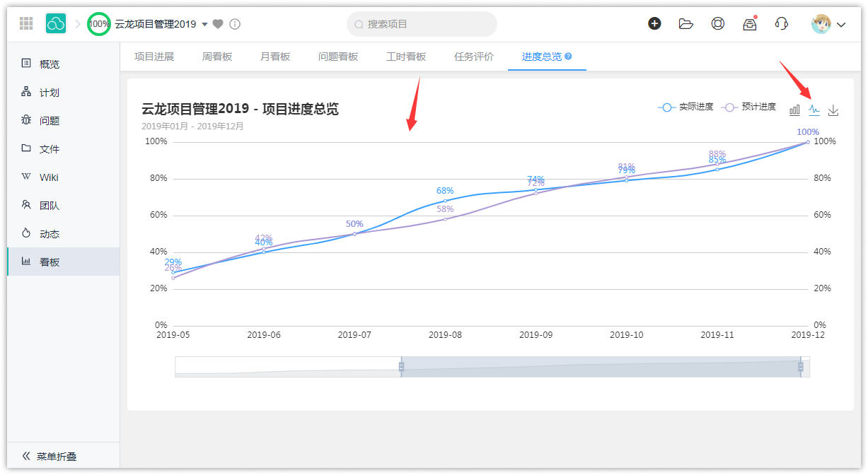Image resolution: width=868 pixels, height=475 pixels.
Task: Open project info circle icon
Action: (x=235, y=24)
